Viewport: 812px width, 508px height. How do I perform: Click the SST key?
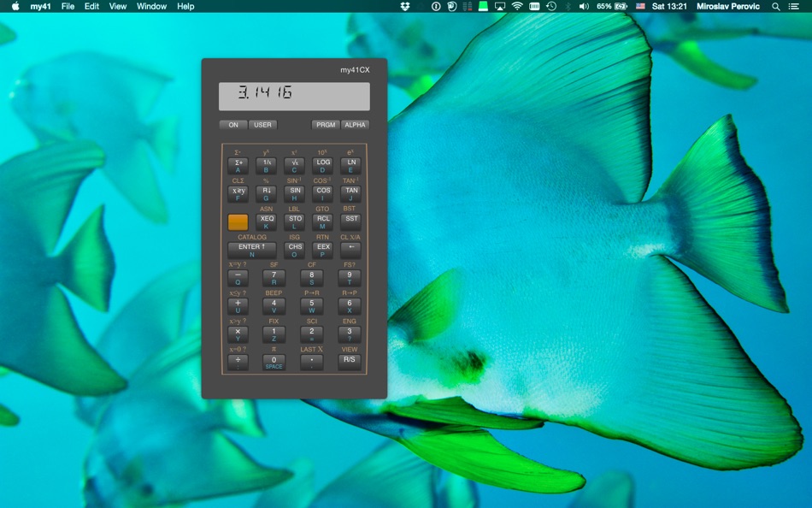tap(350, 222)
